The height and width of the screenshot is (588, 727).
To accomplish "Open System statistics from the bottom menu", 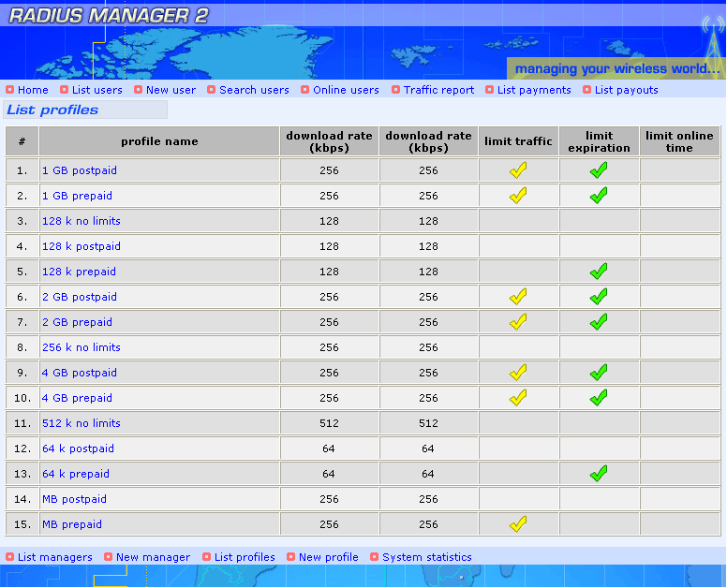I will 426,558.
